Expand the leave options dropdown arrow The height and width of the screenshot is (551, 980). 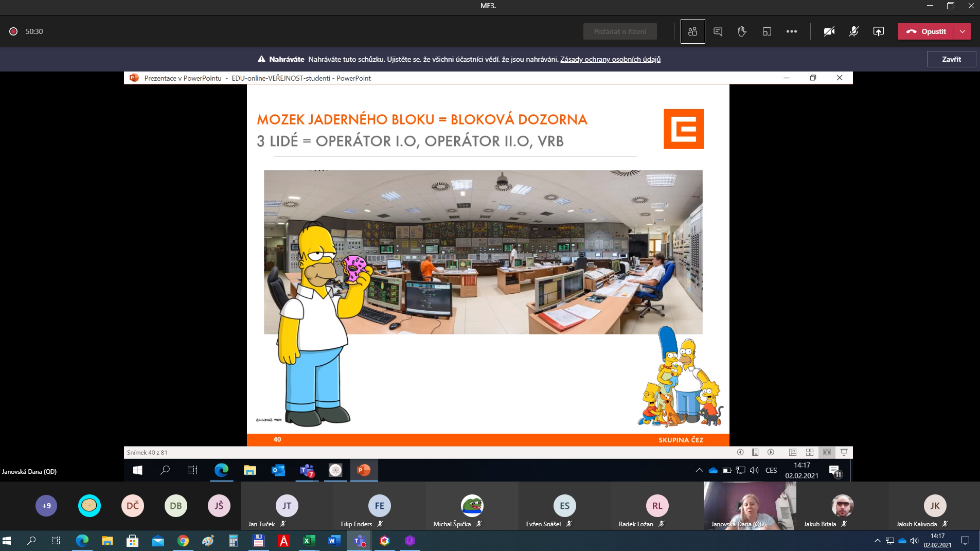(x=963, y=31)
